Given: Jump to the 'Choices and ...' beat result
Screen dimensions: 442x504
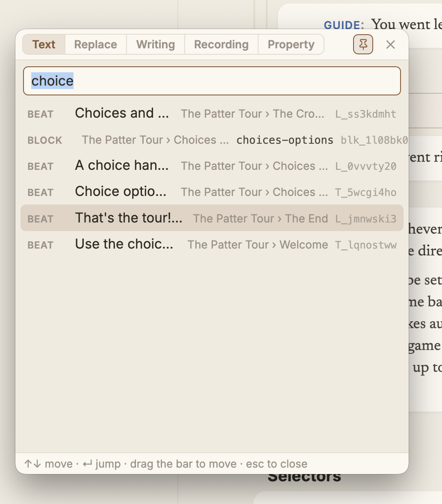Looking at the screenshot, I should (x=212, y=113).
